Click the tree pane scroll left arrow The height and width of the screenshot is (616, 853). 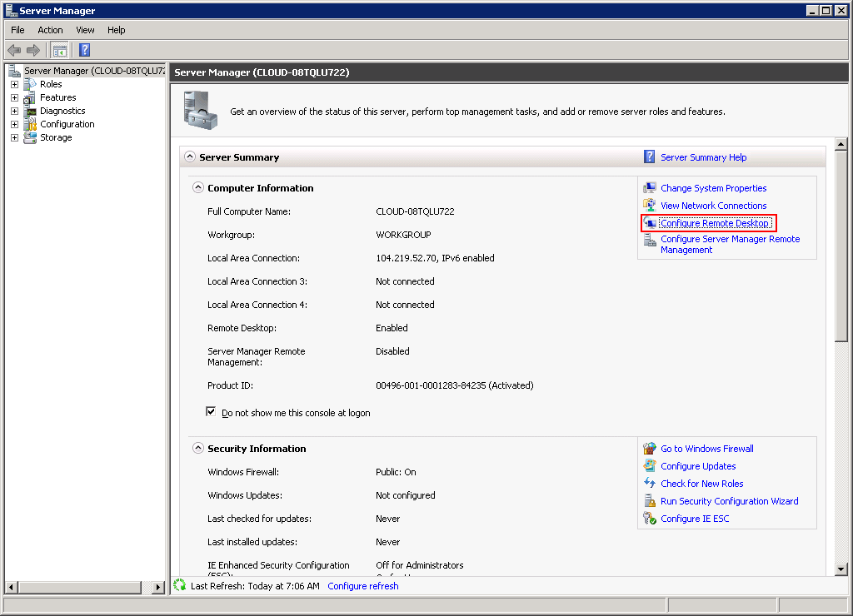(12, 587)
